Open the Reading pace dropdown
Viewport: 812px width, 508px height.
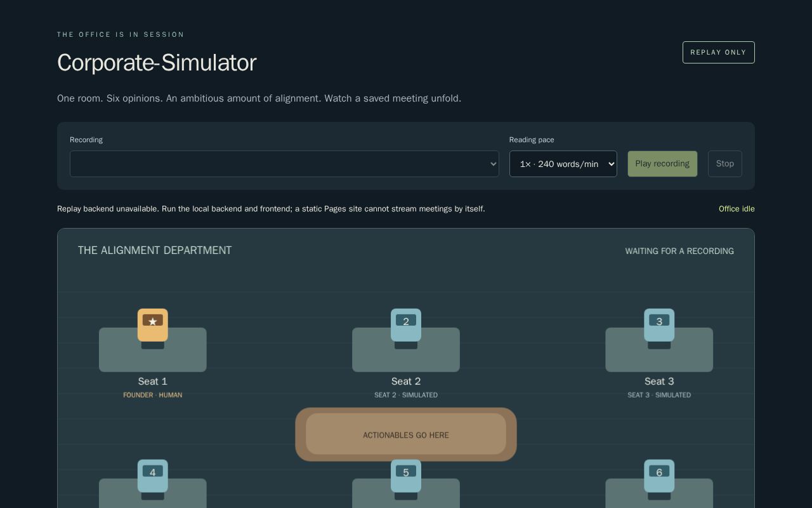pos(563,164)
